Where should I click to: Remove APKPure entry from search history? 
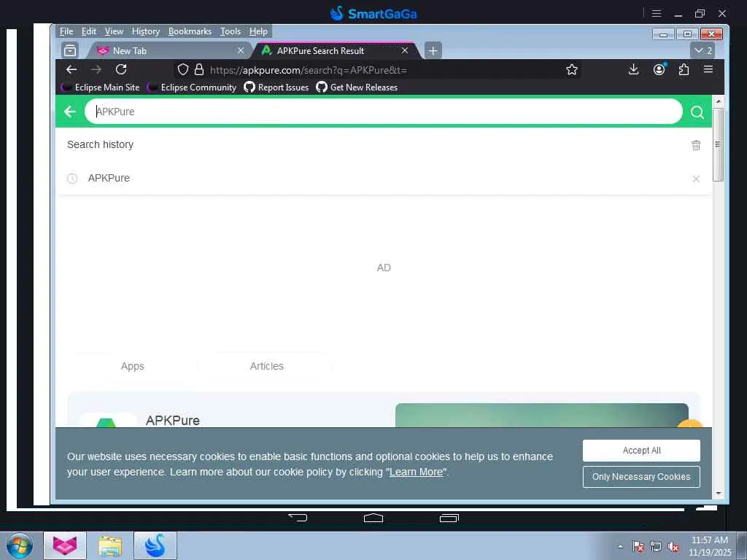pyautogui.click(x=696, y=179)
